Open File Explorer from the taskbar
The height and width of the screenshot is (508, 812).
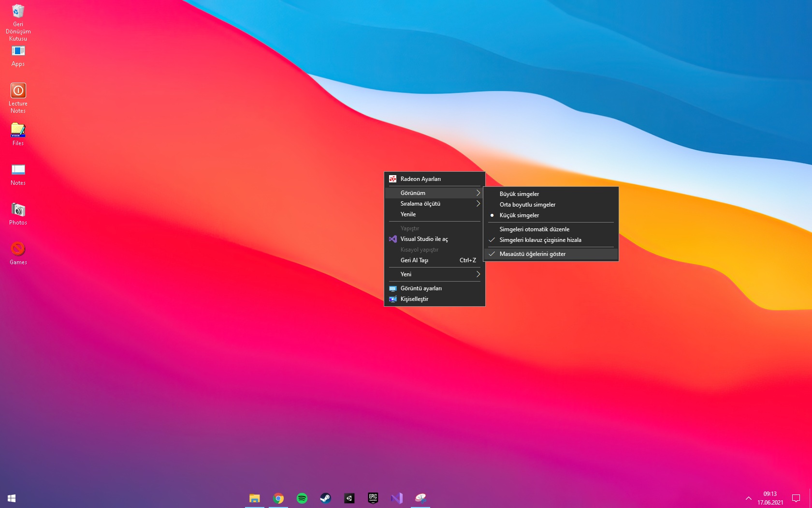255,498
